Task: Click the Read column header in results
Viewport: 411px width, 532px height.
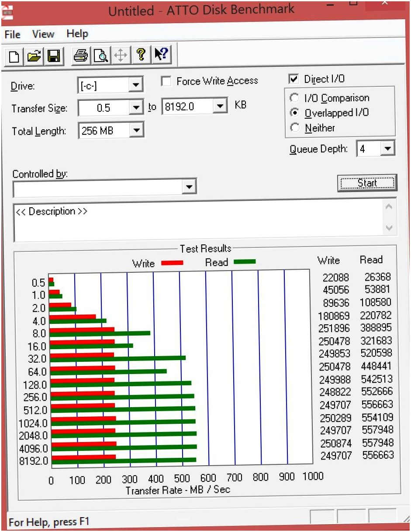Action: pyautogui.click(x=371, y=260)
